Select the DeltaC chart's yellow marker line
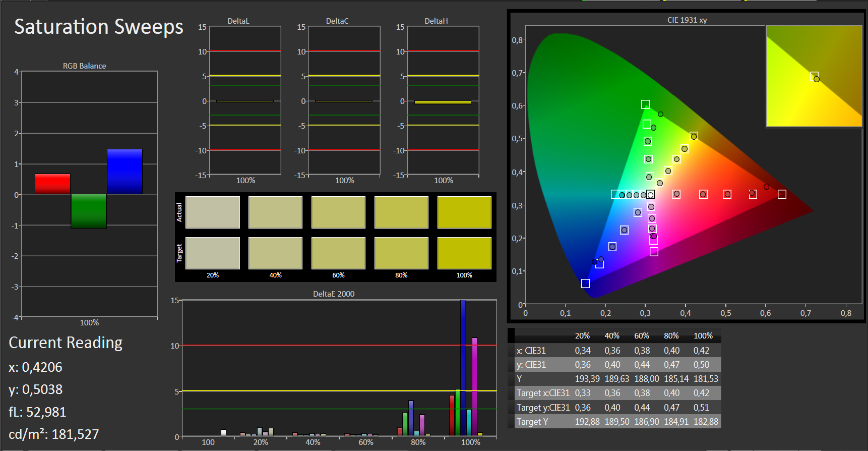Image resolution: width=868 pixels, height=451 pixels. (344, 101)
